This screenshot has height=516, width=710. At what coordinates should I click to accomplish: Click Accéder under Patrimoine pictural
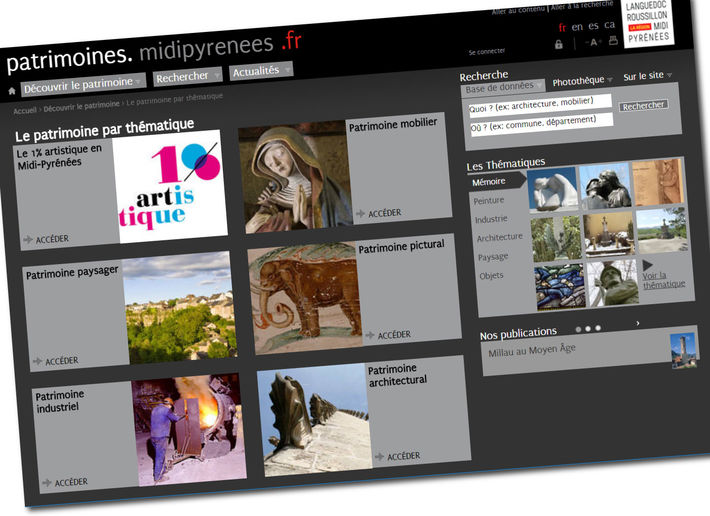[388, 335]
